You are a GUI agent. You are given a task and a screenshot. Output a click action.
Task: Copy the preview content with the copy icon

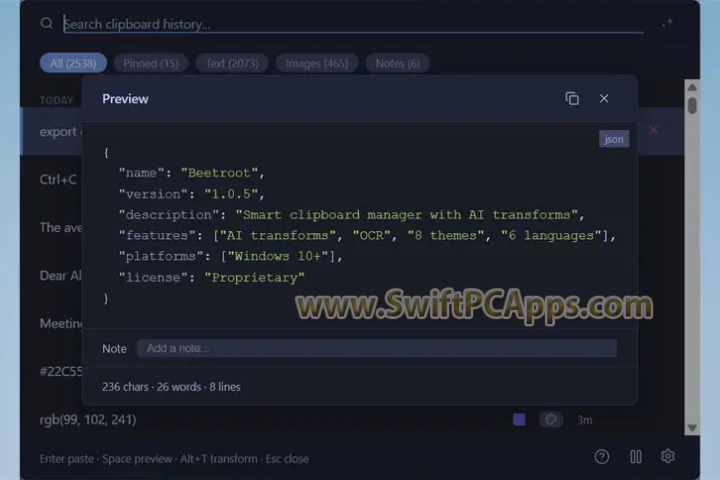(572, 98)
